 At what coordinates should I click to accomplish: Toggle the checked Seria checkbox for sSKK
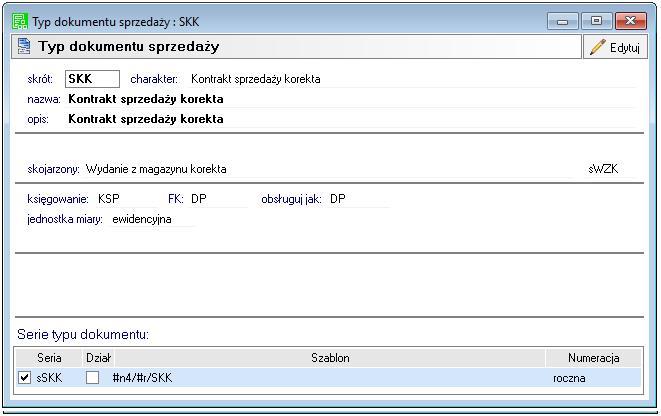(x=25, y=379)
